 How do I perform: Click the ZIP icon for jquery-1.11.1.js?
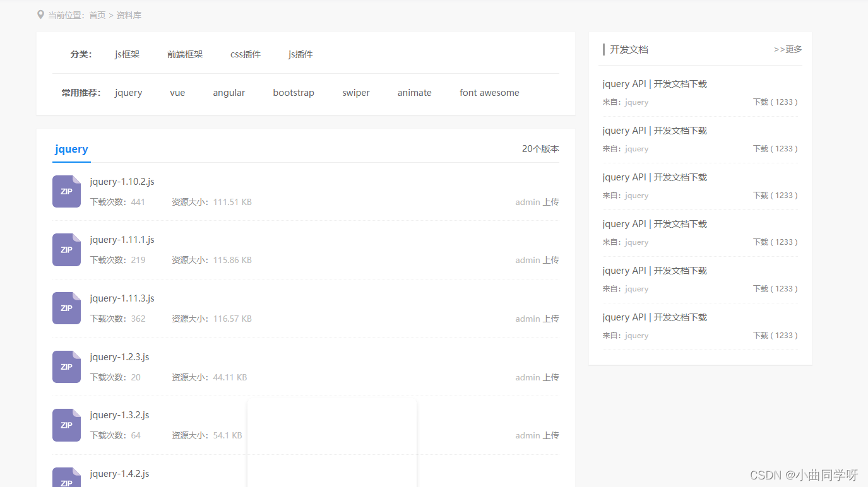(x=66, y=250)
